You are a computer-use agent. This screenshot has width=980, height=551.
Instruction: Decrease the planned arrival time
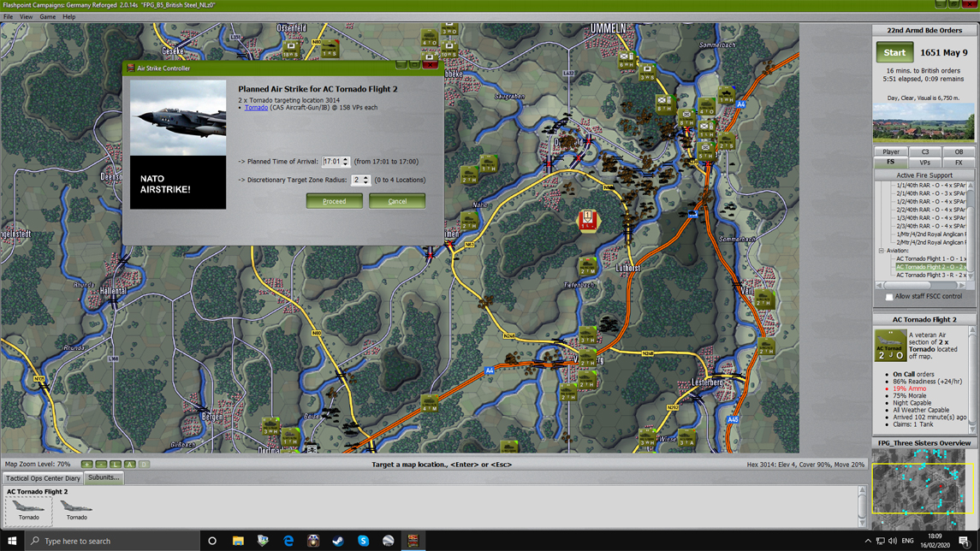346,163
